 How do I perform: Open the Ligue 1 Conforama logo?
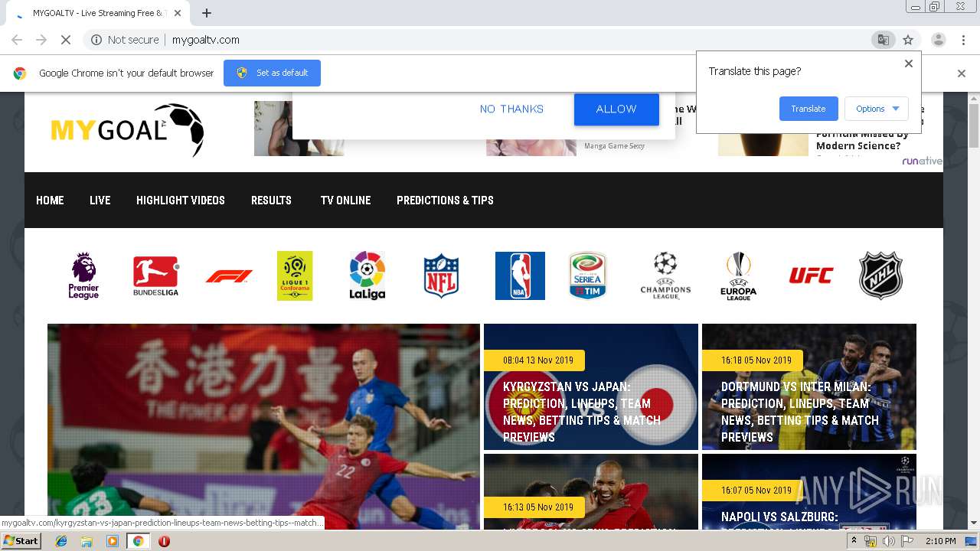(295, 275)
